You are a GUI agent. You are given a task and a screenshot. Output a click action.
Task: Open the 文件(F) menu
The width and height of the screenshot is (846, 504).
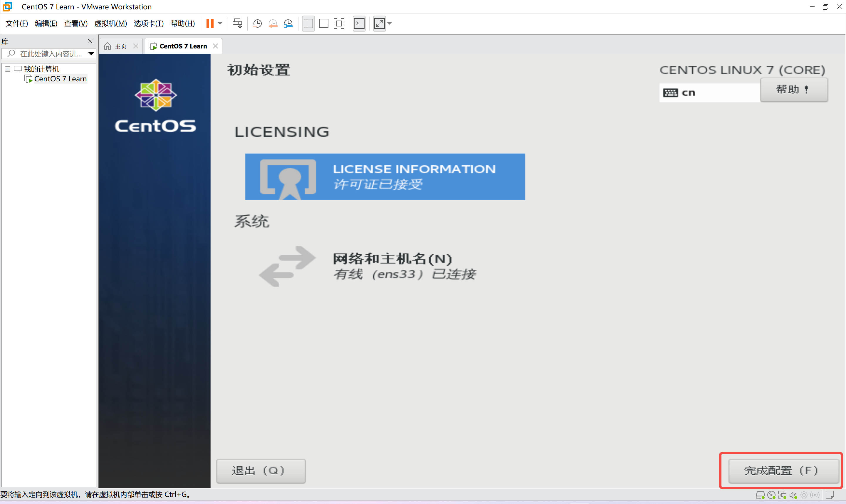coord(17,23)
